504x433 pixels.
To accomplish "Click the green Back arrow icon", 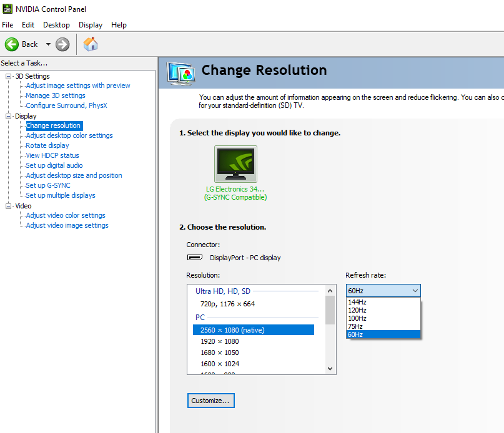I will point(12,44).
